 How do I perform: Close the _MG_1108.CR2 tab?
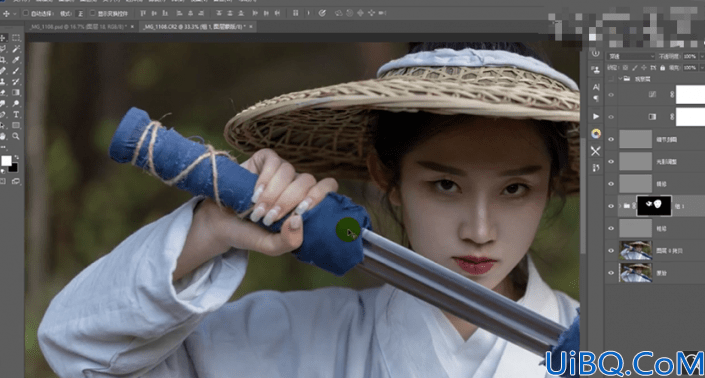251,27
